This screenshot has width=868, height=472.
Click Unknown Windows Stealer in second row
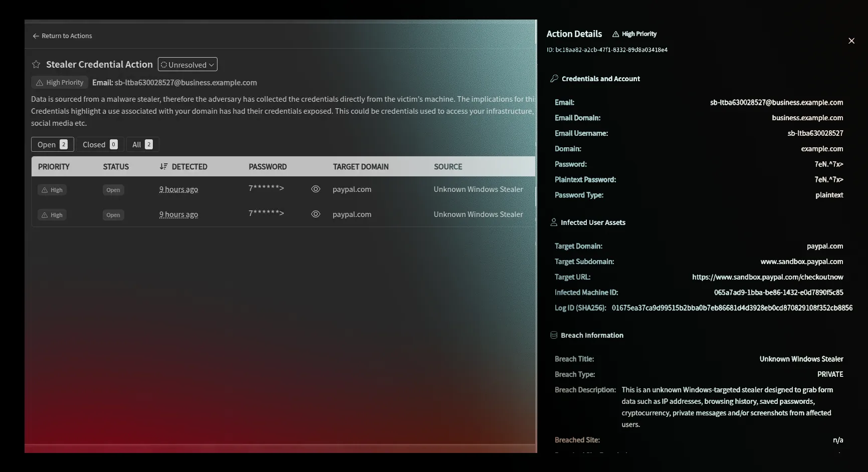(x=478, y=214)
